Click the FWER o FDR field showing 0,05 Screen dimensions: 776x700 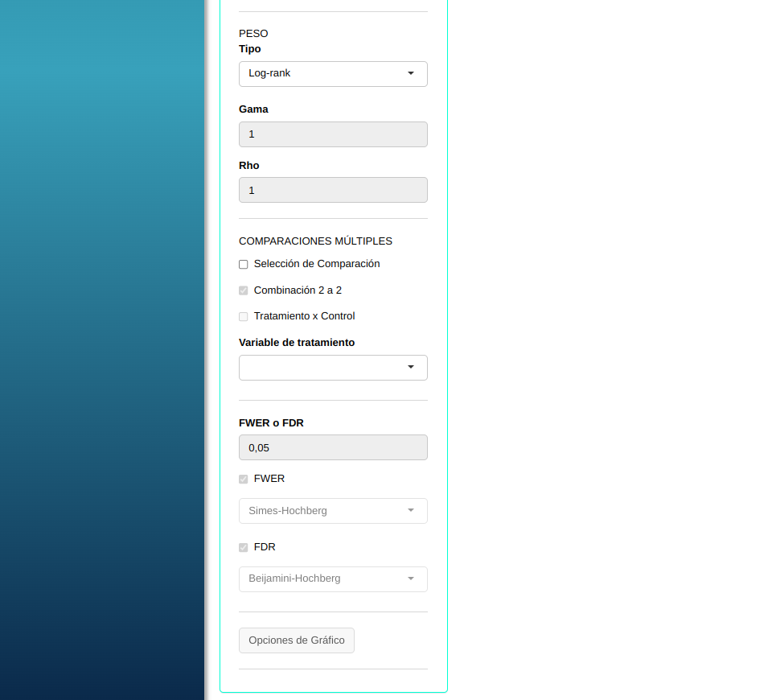333,447
